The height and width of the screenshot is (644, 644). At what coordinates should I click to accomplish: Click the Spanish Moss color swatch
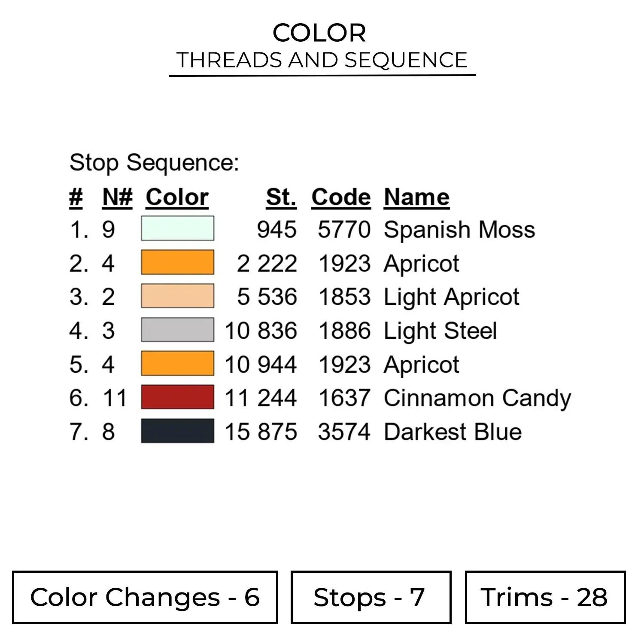(x=177, y=228)
